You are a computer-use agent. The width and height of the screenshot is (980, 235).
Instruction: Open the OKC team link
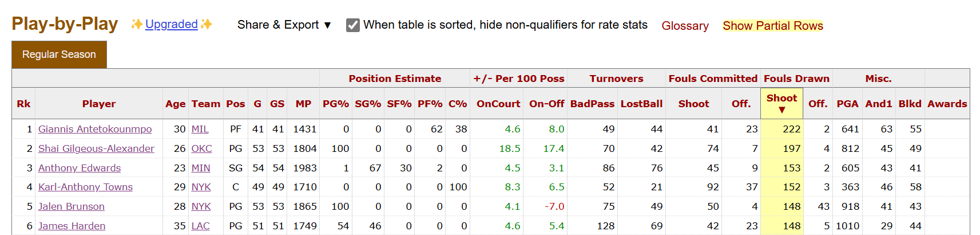point(201,148)
